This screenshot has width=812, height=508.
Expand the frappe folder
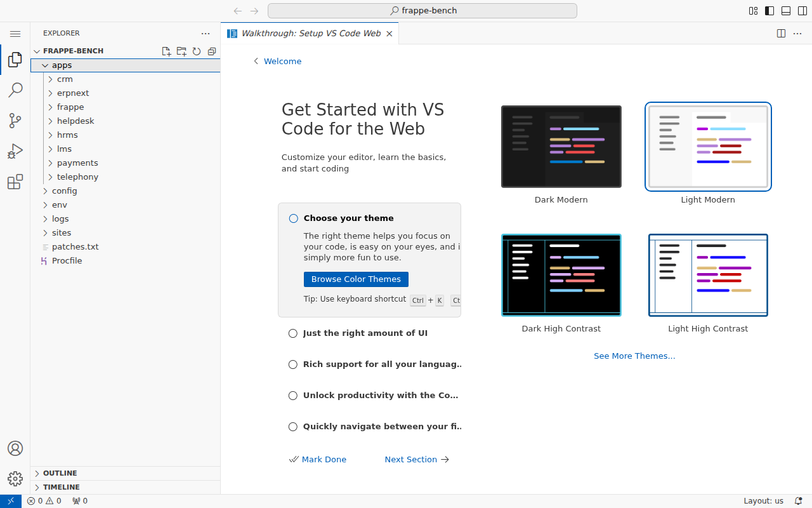(x=126, y=107)
